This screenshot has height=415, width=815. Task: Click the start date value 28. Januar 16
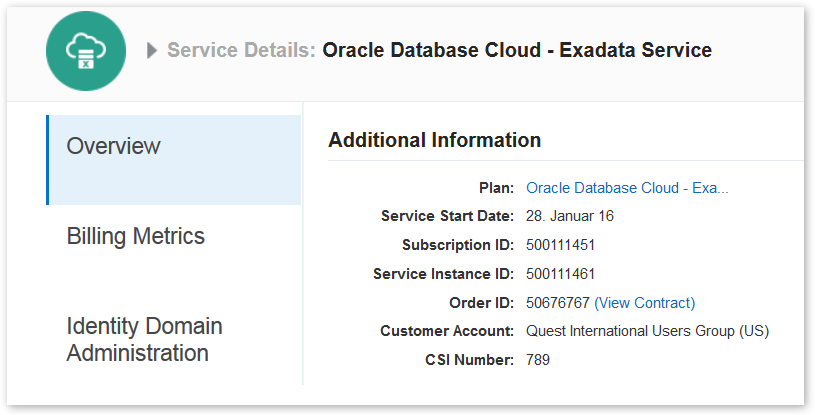click(570, 216)
